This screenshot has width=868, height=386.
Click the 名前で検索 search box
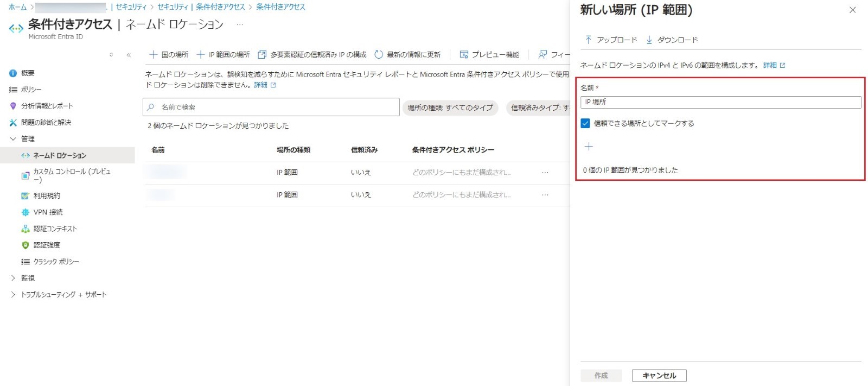click(x=271, y=107)
